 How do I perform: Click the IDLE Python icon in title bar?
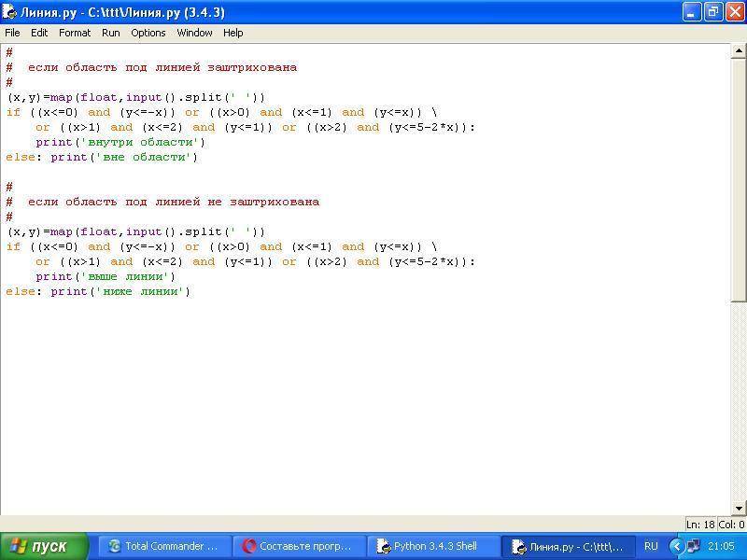(x=9, y=11)
